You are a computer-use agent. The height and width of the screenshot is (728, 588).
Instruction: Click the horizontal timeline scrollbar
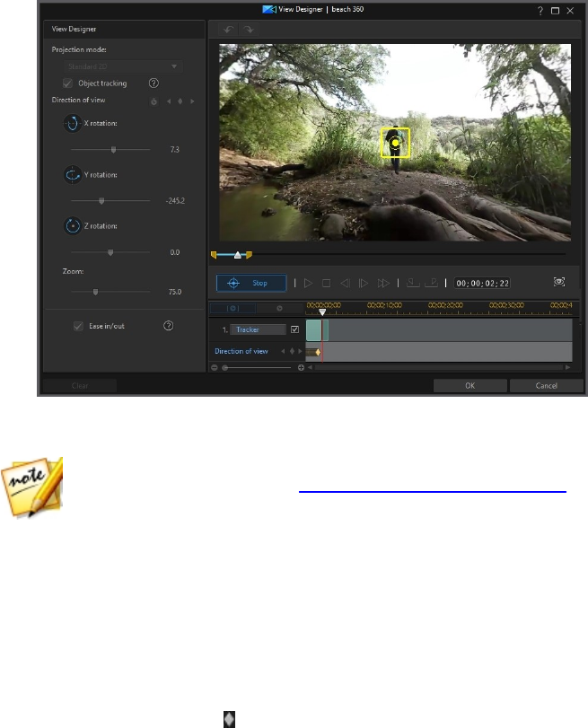point(439,368)
